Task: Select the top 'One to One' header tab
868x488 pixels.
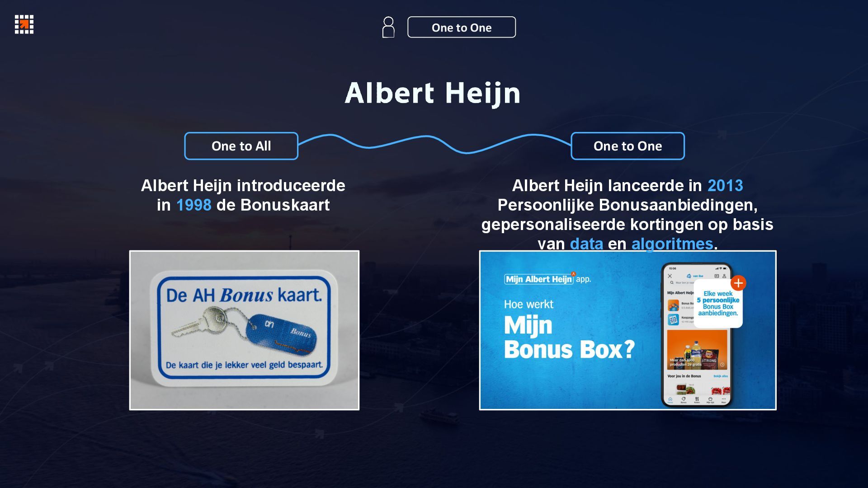Action: point(462,27)
